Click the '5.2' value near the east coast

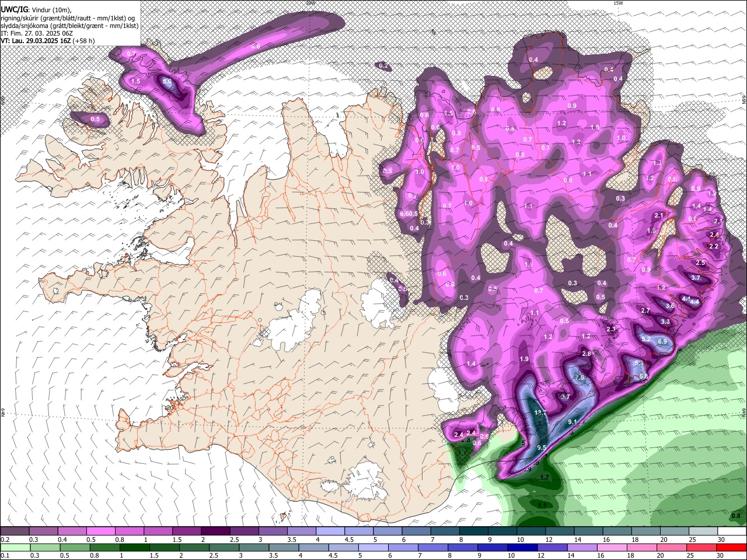point(646,339)
